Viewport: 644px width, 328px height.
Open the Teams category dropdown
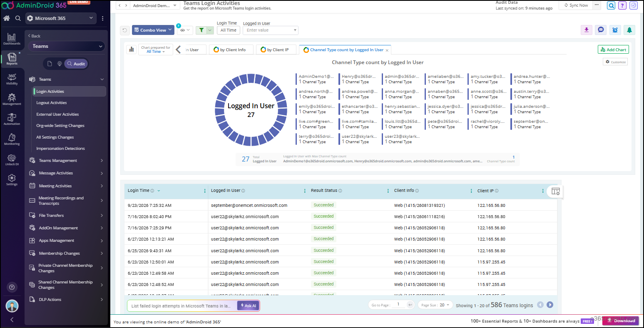pyautogui.click(x=67, y=46)
